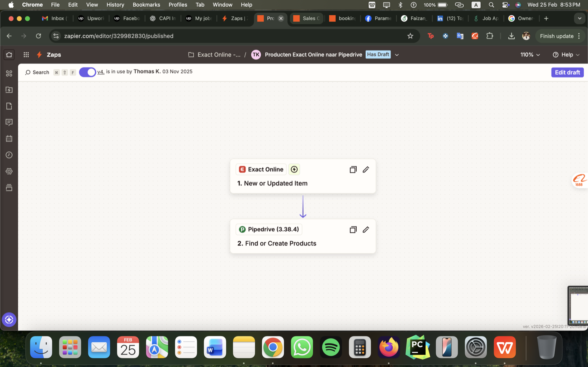
Task: Open PyCharm from the dock
Action: (x=418, y=347)
